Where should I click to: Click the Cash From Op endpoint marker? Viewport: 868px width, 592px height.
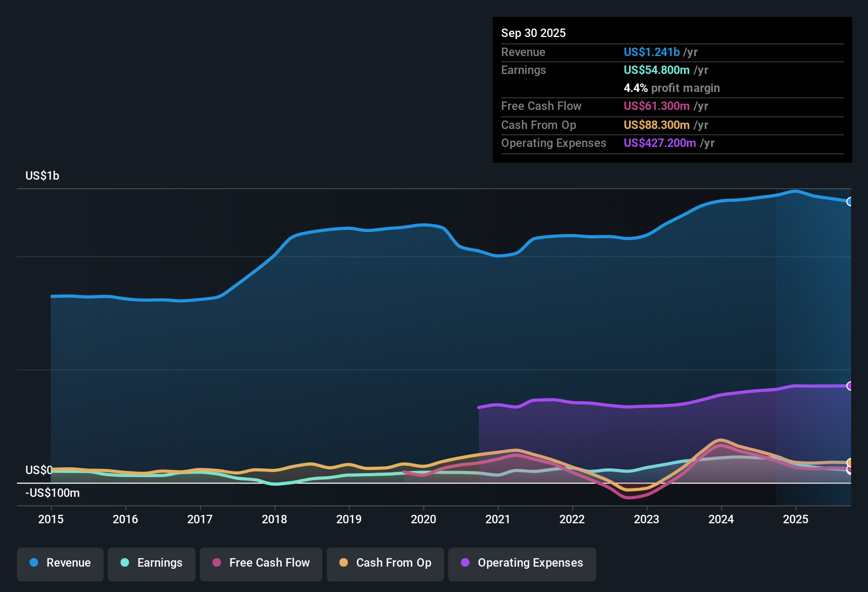point(849,463)
